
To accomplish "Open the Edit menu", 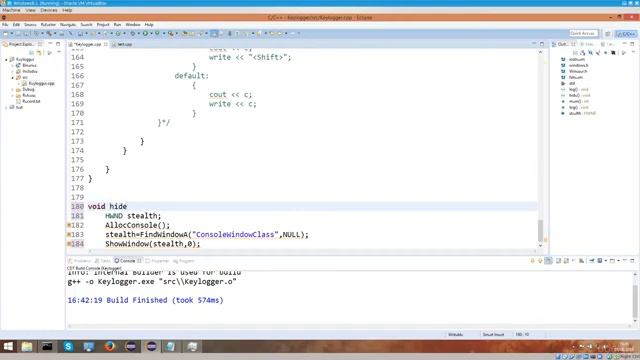I will click(x=16, y=24).
